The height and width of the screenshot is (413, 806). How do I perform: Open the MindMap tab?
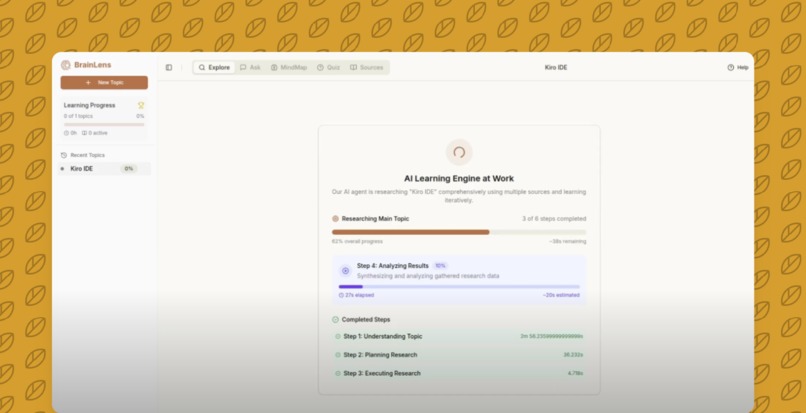pos(288,67)
